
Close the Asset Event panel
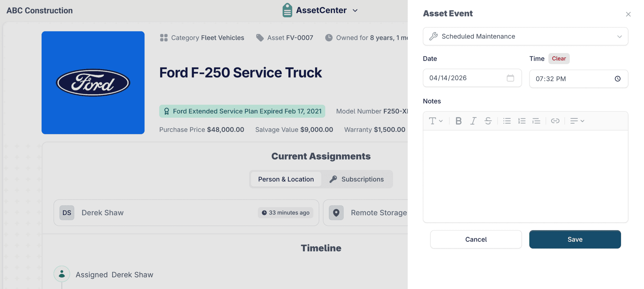tap(628, 14)
